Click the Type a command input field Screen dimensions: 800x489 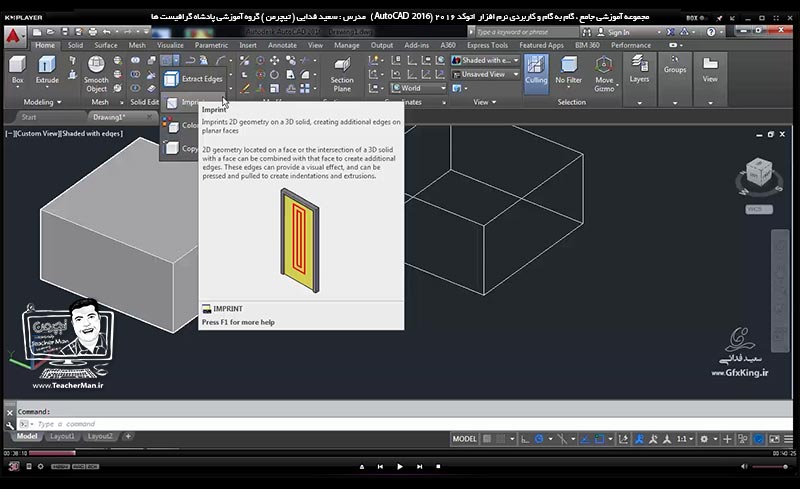403,424
